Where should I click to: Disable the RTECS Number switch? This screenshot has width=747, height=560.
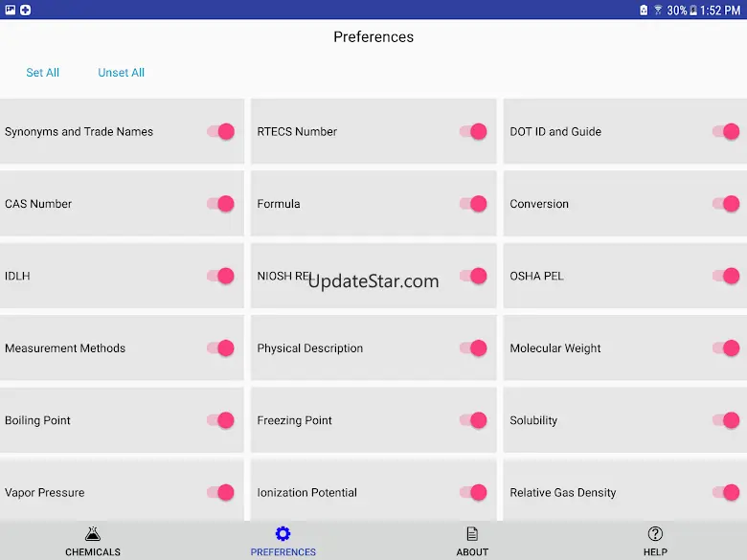pos(473,131)
